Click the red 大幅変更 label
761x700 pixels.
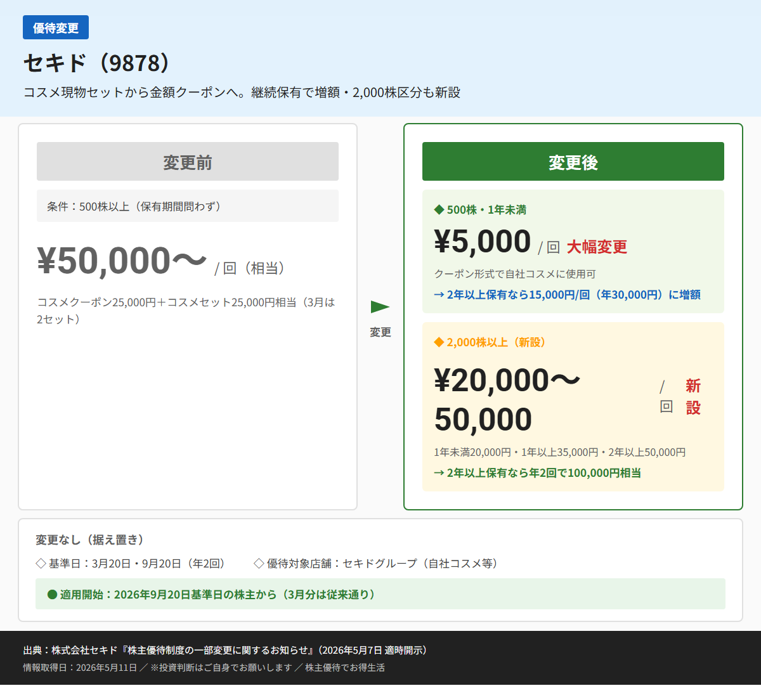click(x=597, y=247)
